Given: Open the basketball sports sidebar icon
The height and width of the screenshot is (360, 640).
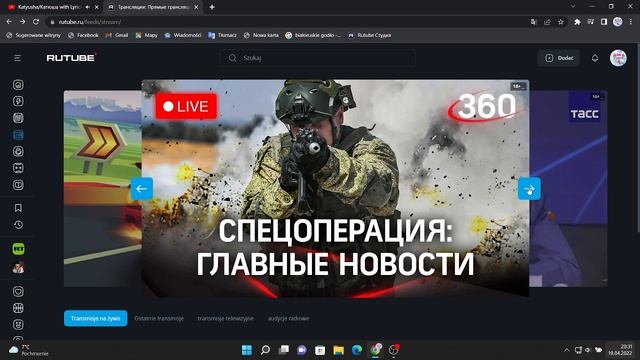Looking at the screenshot, I should tap(18, 308).
